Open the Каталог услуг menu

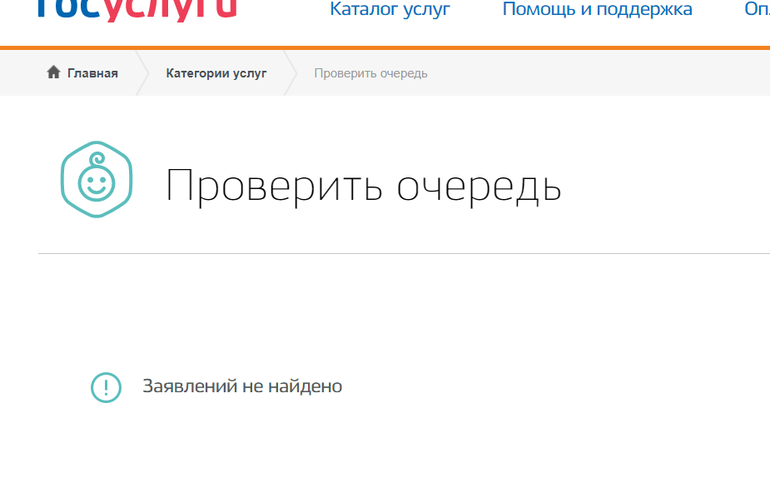coord(390,10)
